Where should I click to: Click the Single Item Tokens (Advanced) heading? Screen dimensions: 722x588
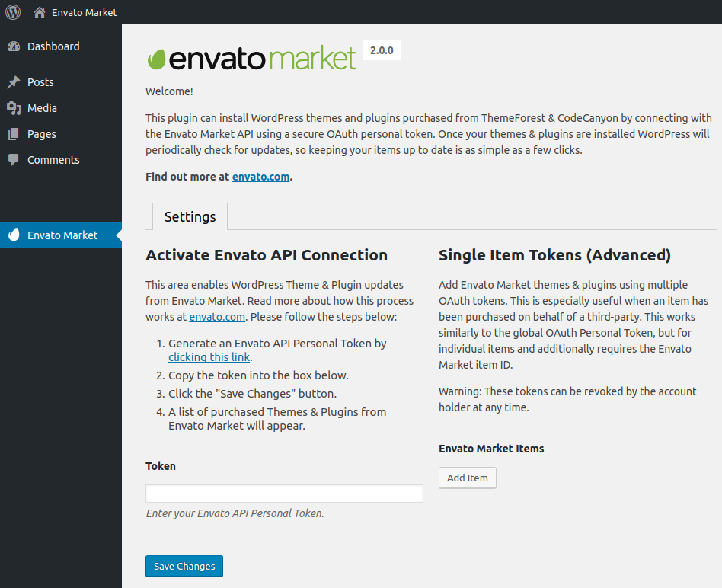tap(554, 255)
